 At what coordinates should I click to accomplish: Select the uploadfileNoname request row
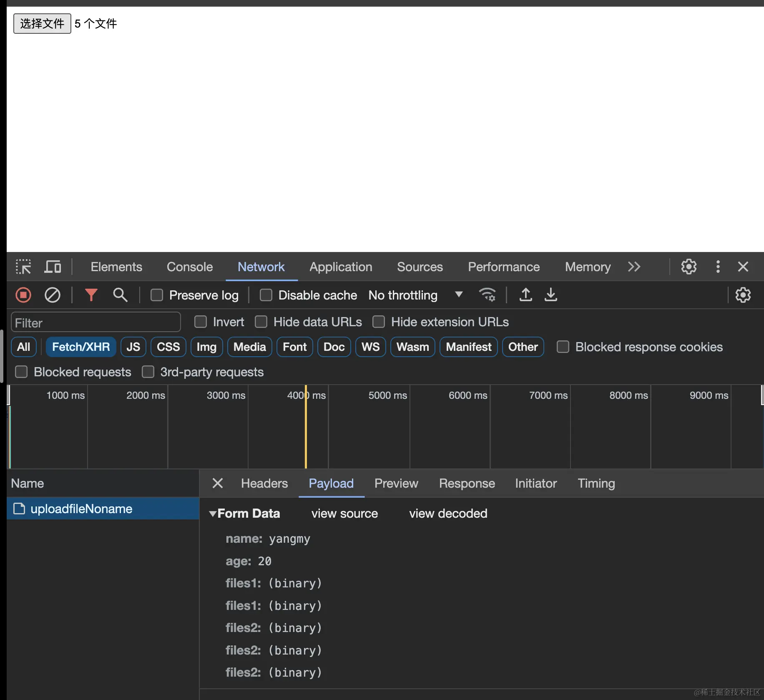pyautogui.click(x=103, y=509)
